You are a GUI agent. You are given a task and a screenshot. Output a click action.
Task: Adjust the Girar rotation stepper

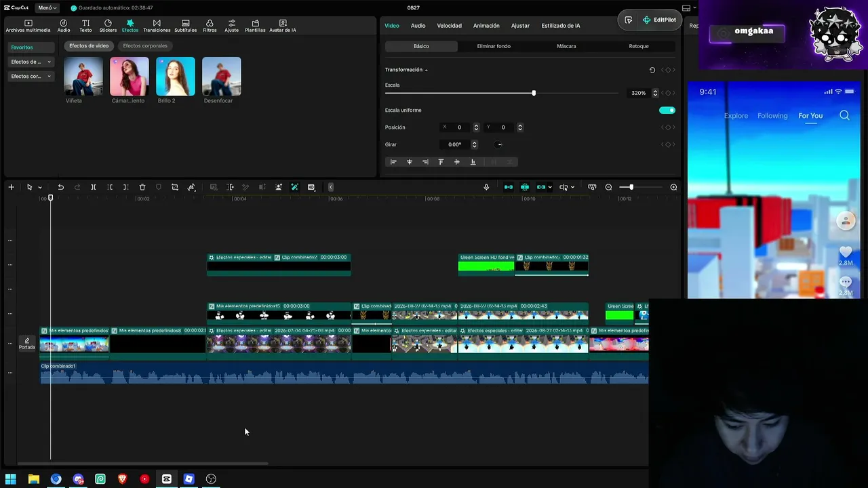(474, 144)
